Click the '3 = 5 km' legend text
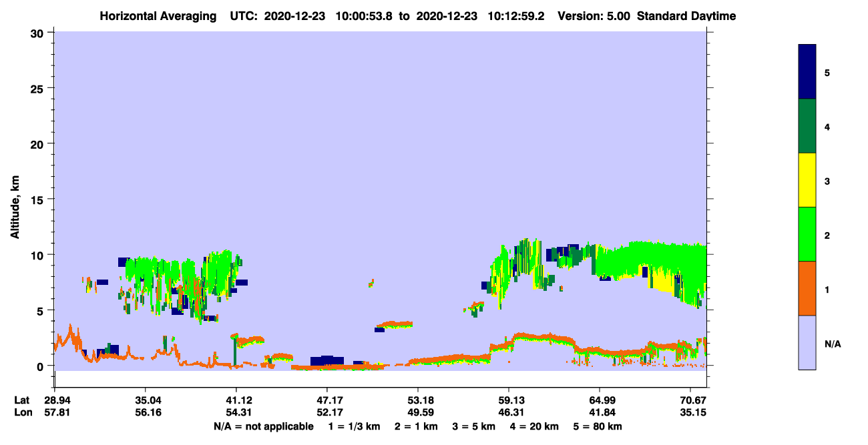Image resolution: width=868 pixels, height=445 pixels. 473,426
